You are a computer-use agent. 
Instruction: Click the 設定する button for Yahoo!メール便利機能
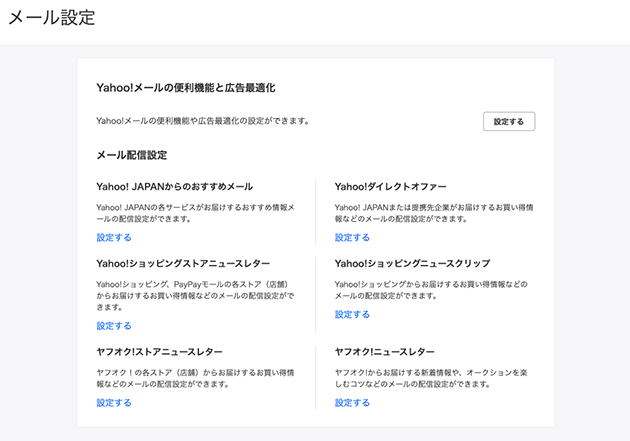click(x=509, y=121)
